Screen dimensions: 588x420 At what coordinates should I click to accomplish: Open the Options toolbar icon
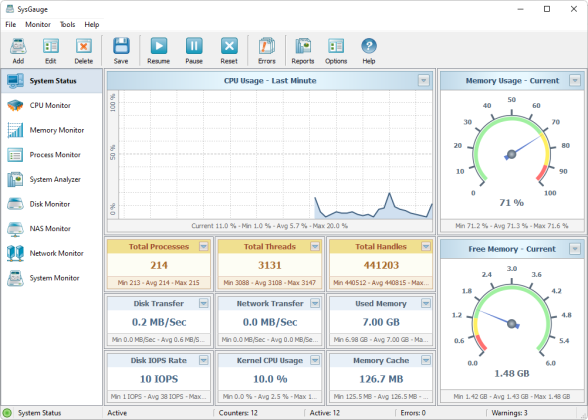pos(336,46)
